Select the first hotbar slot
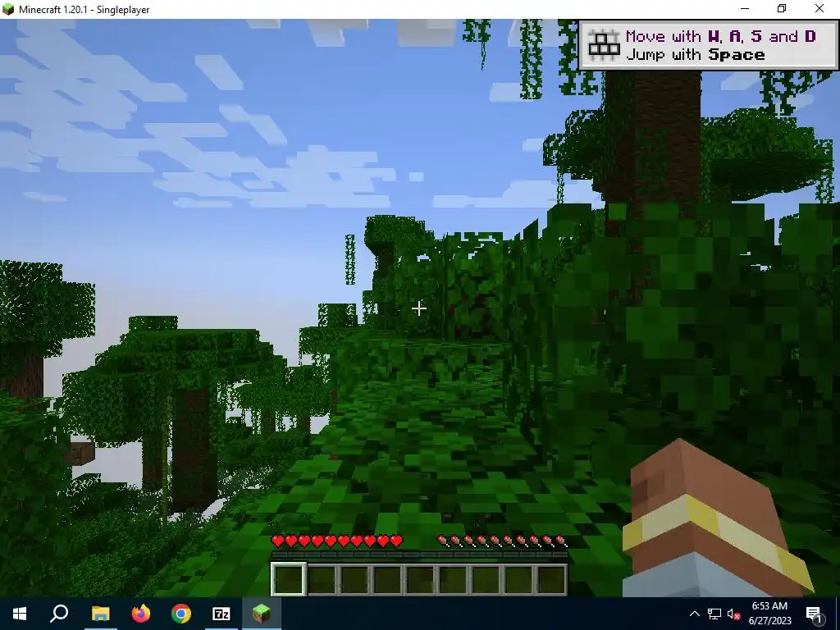Viewport: 840px width, 630px height. point(289,578)
